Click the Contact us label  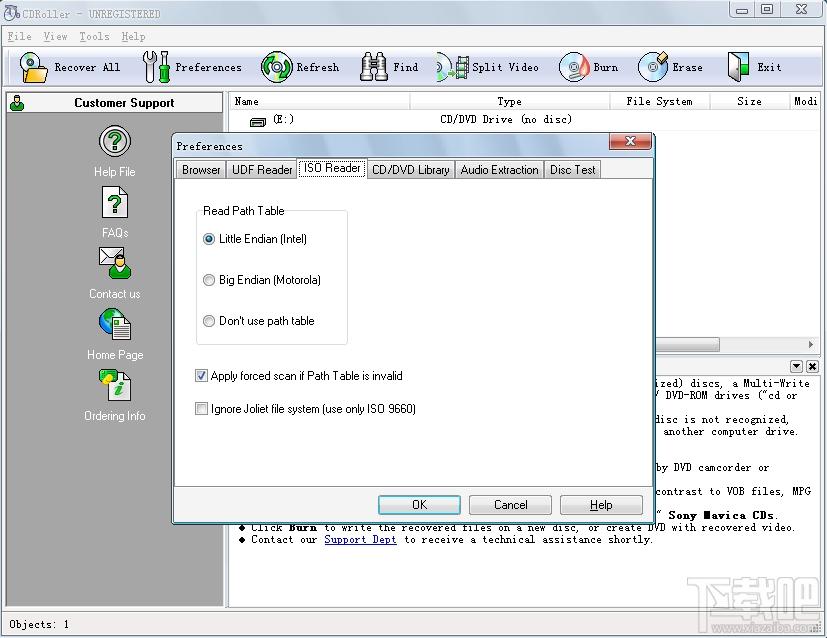tap(114, 294)
